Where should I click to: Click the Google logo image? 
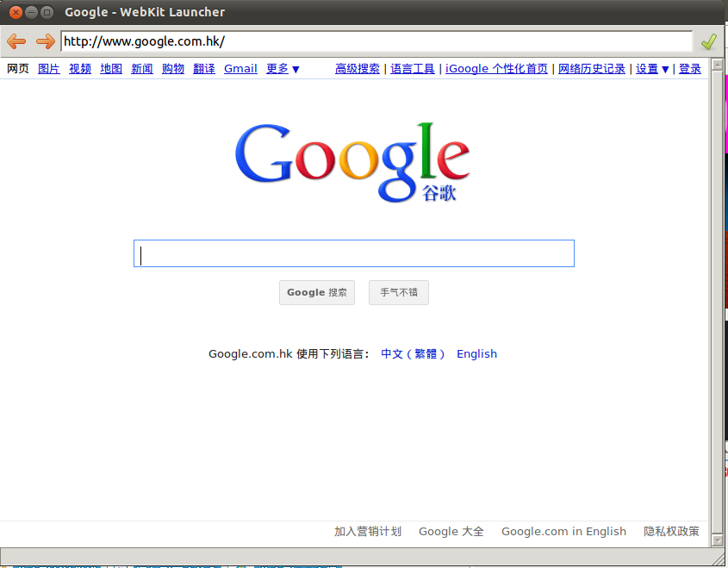[352, 161]
